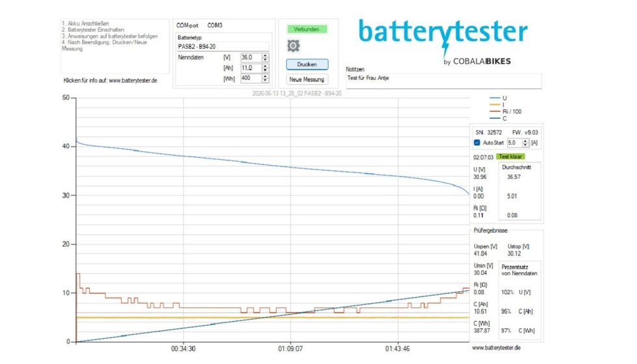Click the Drucken button
637x364 pixels.
(x=307, y=64)
